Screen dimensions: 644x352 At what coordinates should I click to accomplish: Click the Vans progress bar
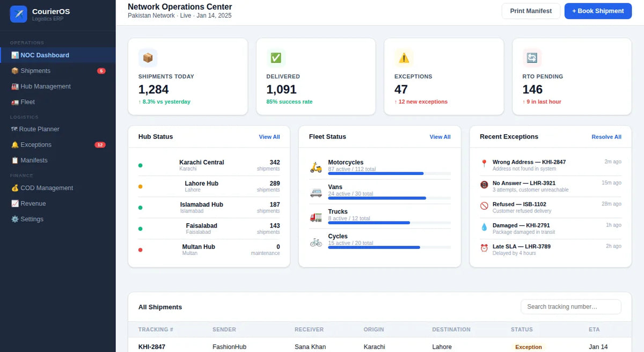(389, 198)
